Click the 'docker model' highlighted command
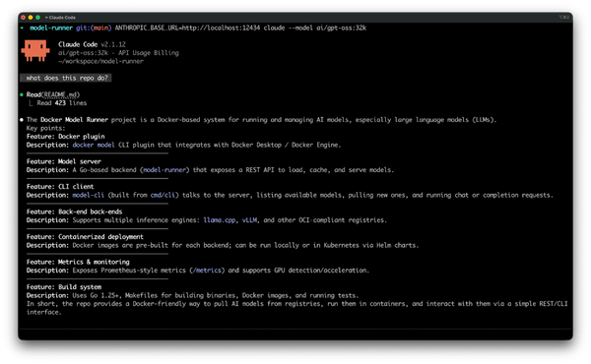Viewport: 591px width, 364px height. 94,145
